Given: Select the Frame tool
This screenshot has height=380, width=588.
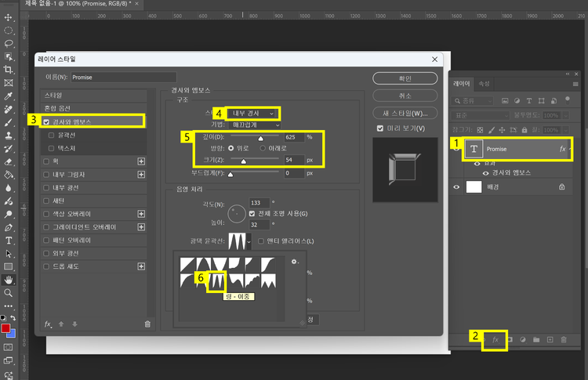Looking at the screenshot, I should (9, 83).
